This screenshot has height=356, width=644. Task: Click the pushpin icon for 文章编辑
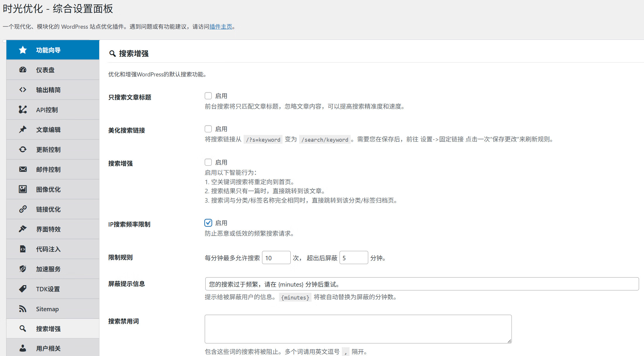(x=23, y=129)
